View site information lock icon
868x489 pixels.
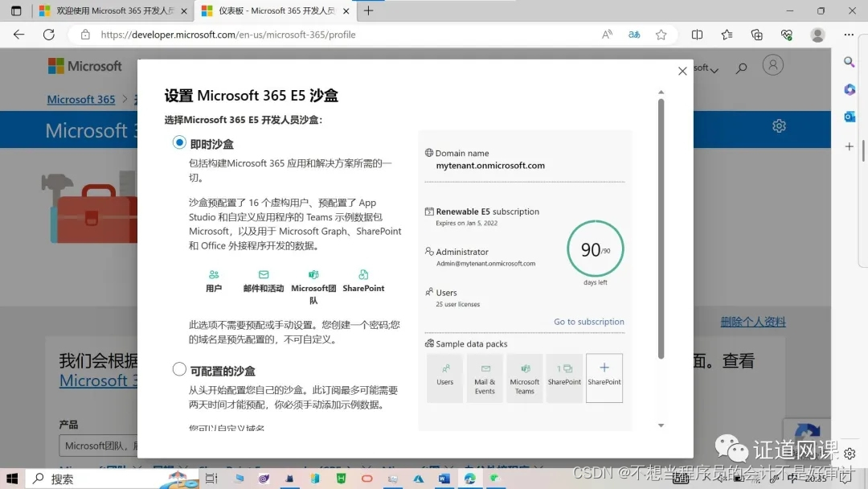pos(85,35)
